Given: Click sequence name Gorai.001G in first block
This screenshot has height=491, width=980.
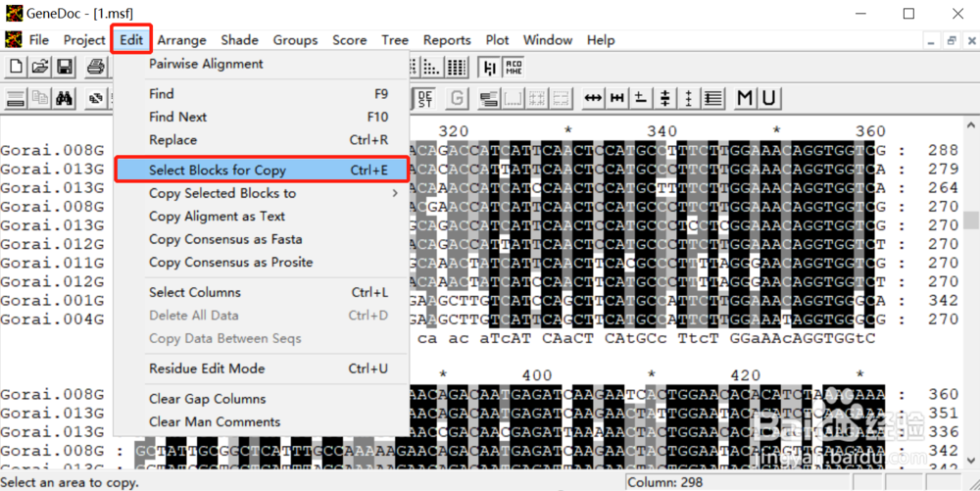Looking at the screenshot, I should (52, 301).
